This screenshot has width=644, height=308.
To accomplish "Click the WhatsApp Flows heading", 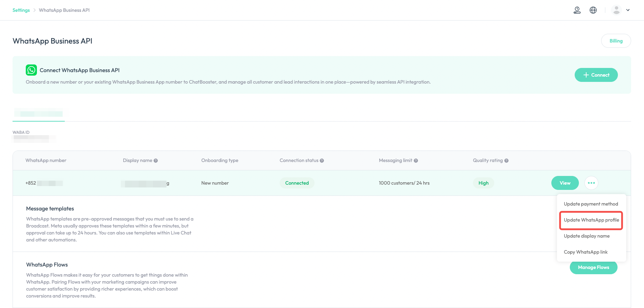I will pyautogui.click(x=47, y=264).
